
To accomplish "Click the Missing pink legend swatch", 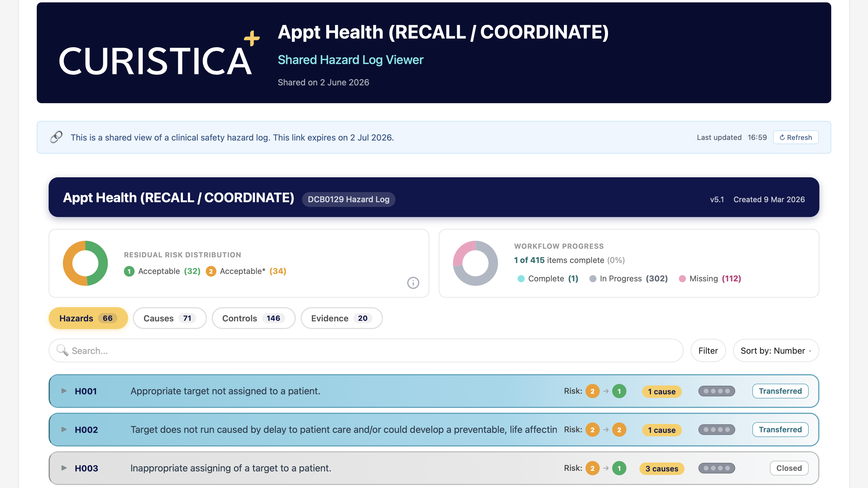I will (682, 279).
